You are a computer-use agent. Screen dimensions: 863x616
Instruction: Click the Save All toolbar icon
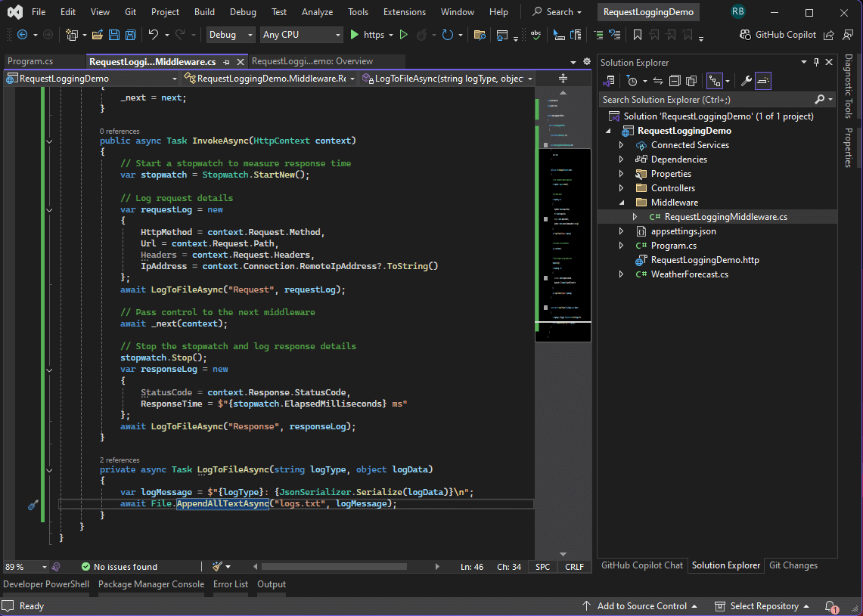tap(130, 35)
